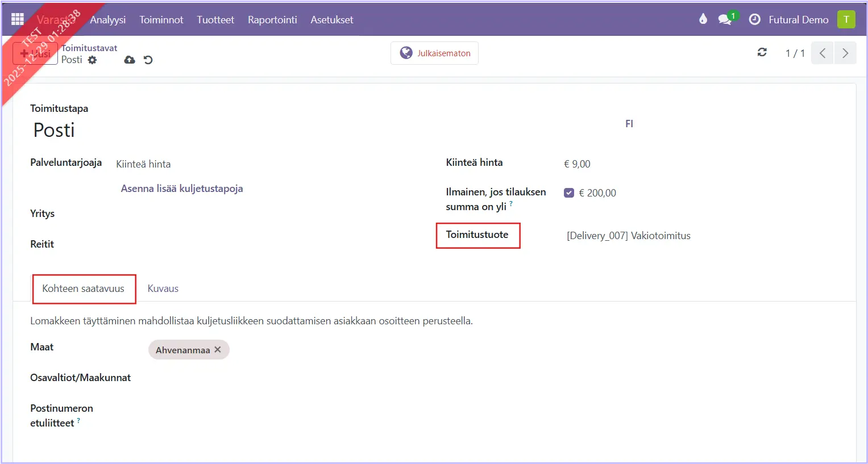The height and width of the screenshot is (464, 868).
Task: Open the chat messages icon
Action: click(725, 19)
